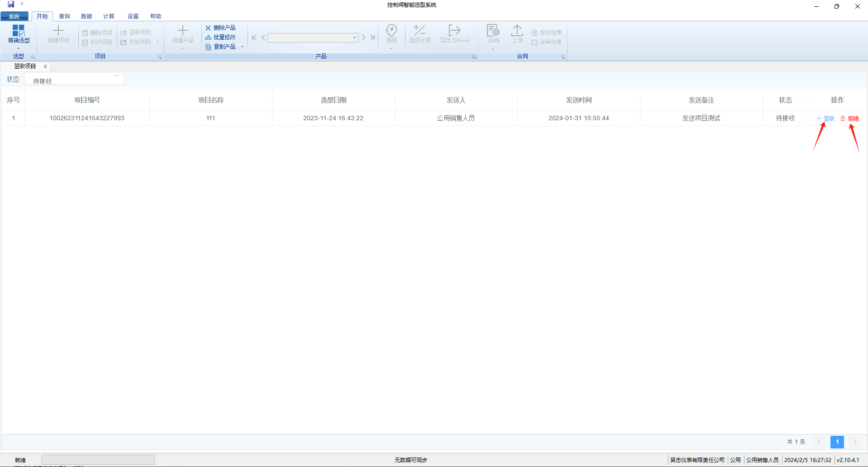Click page 1 pagination button
The width and height of the screenshot is (868, 467).
[837, 442]
